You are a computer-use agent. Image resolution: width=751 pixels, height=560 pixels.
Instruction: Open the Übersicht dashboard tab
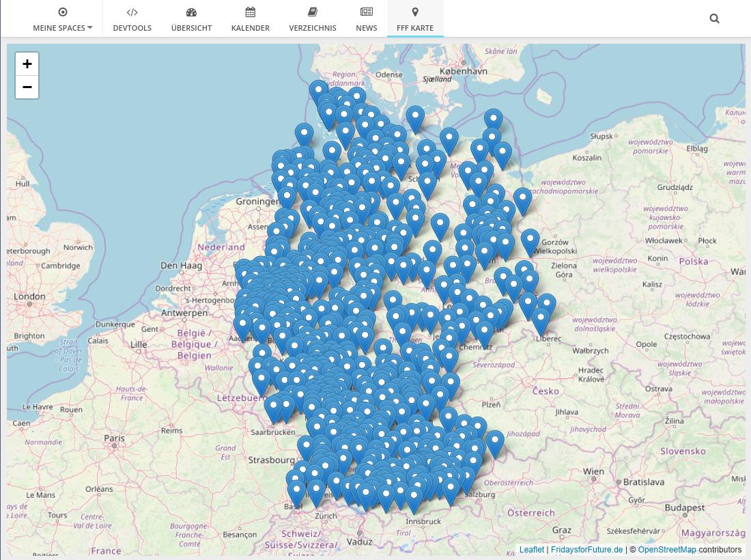[191, 19]
